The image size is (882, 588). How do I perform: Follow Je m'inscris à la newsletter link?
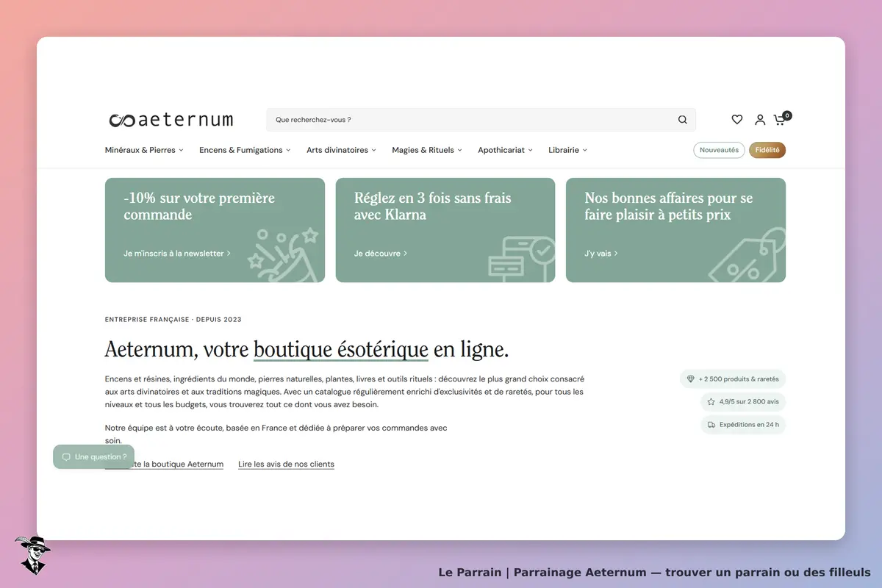coord(177,254)
